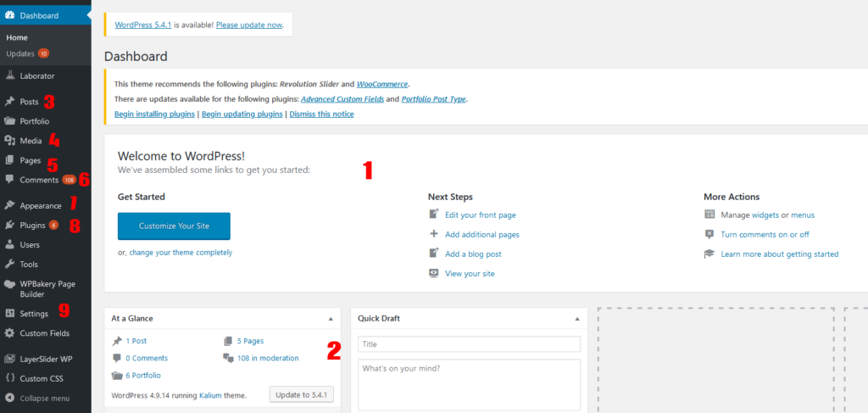868x413 pixels.
Task: Click the Portfolio folder icon in sidebar
Action: [x=8, y=120]
